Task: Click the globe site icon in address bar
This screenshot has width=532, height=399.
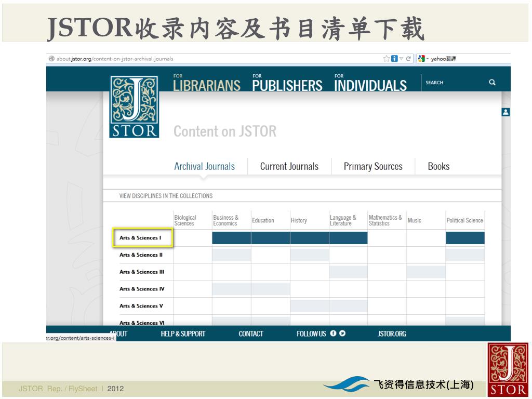Action: click(51, 59)
